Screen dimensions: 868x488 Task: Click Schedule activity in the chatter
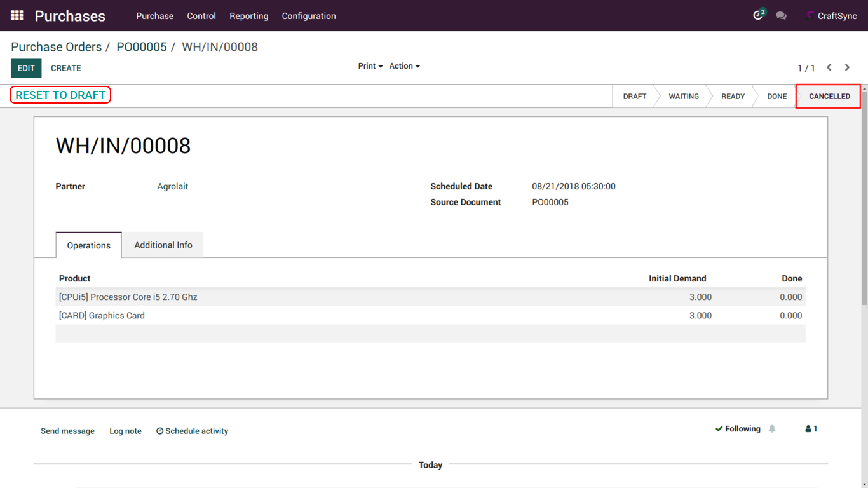click(193, 431)
